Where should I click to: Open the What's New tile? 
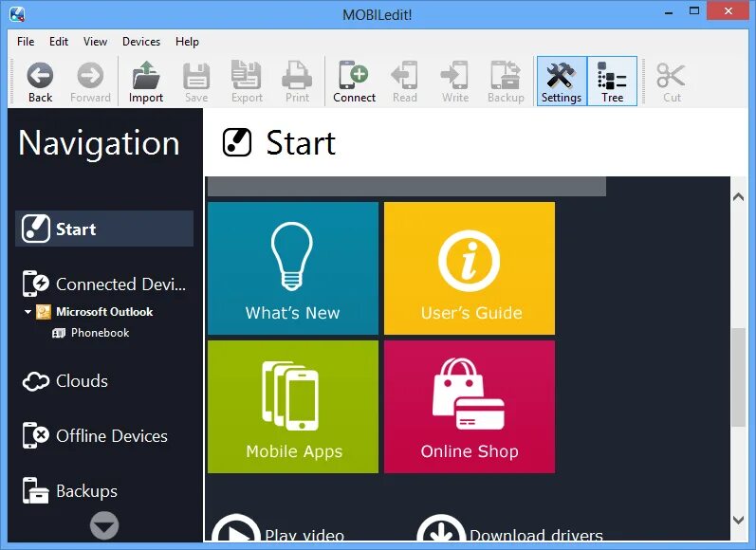[293, 268]
